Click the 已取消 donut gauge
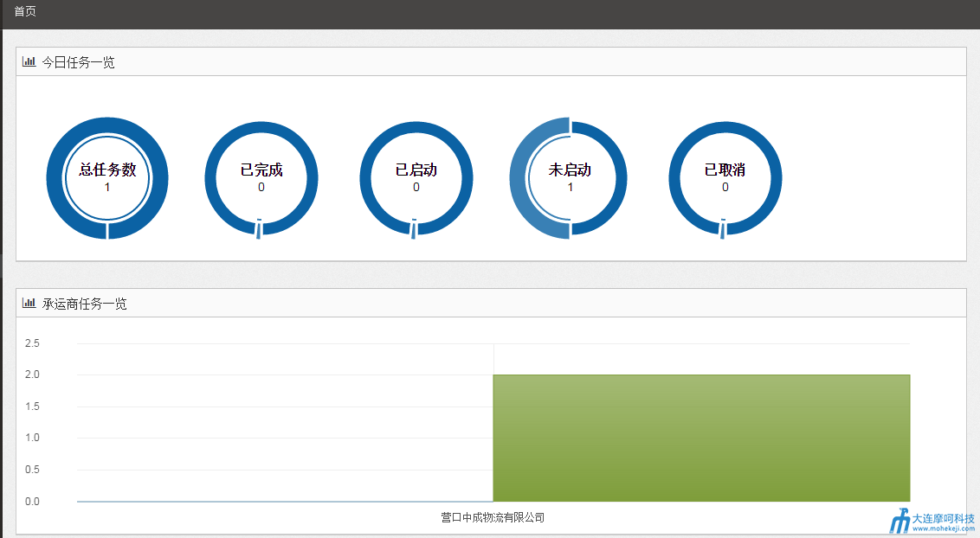 [x=725, y=178]
